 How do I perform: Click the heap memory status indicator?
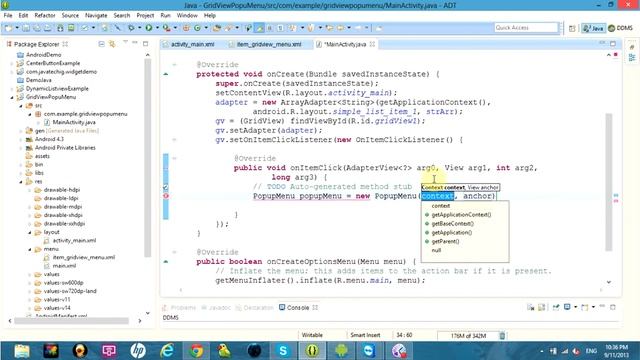[468, 336]
